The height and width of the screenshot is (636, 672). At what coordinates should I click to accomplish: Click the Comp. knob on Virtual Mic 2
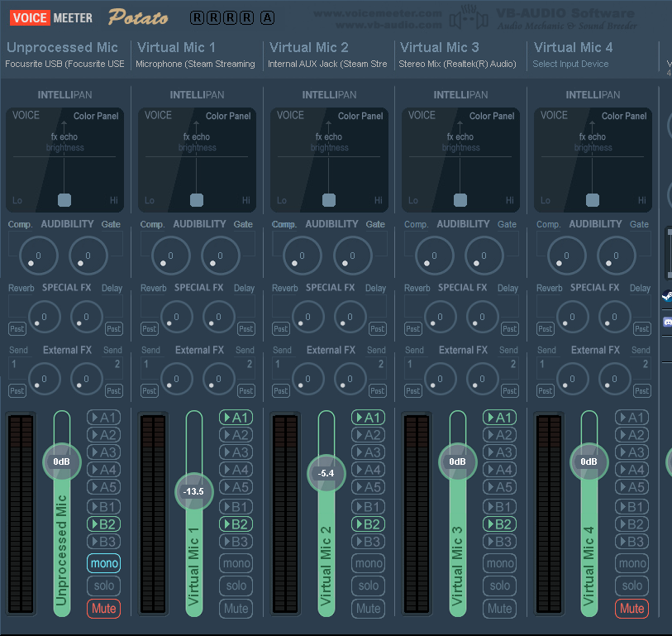[x=303, y=256]
